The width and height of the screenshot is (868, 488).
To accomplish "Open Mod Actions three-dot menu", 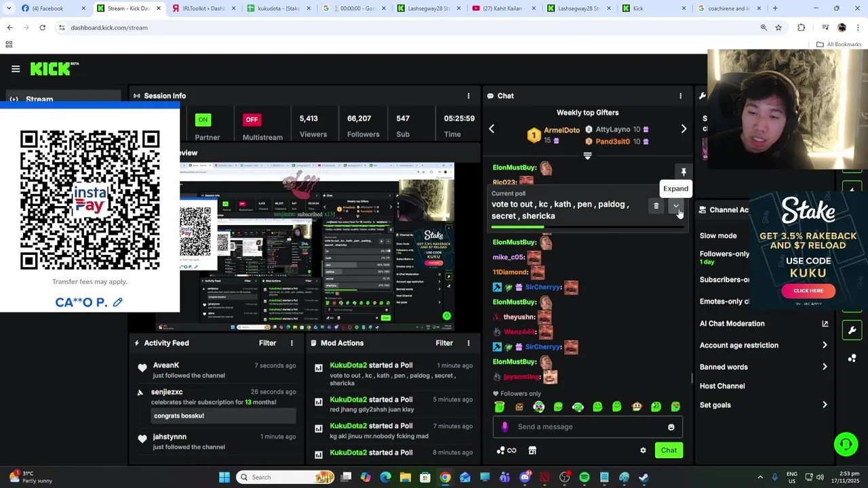I will click(468, 343).
